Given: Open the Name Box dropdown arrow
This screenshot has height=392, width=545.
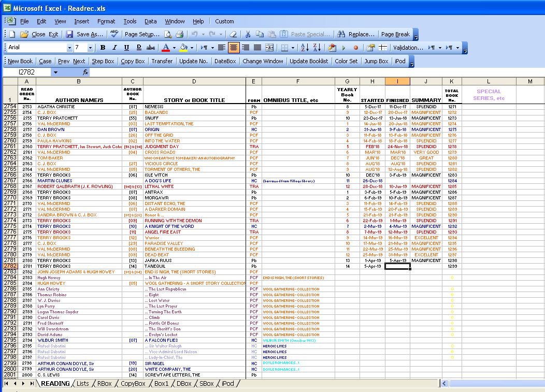Looking at the screenshot, I should click(55, 72).
